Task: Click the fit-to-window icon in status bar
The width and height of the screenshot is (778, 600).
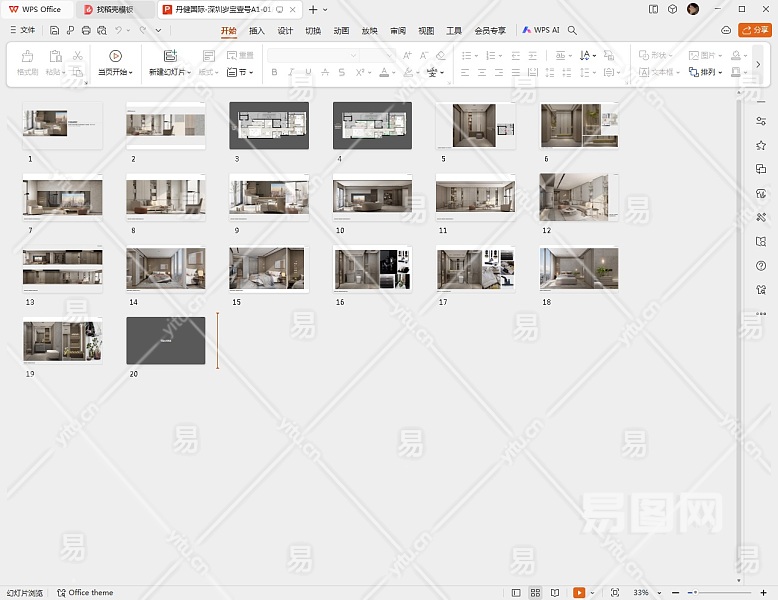Action: pos(615,593)
